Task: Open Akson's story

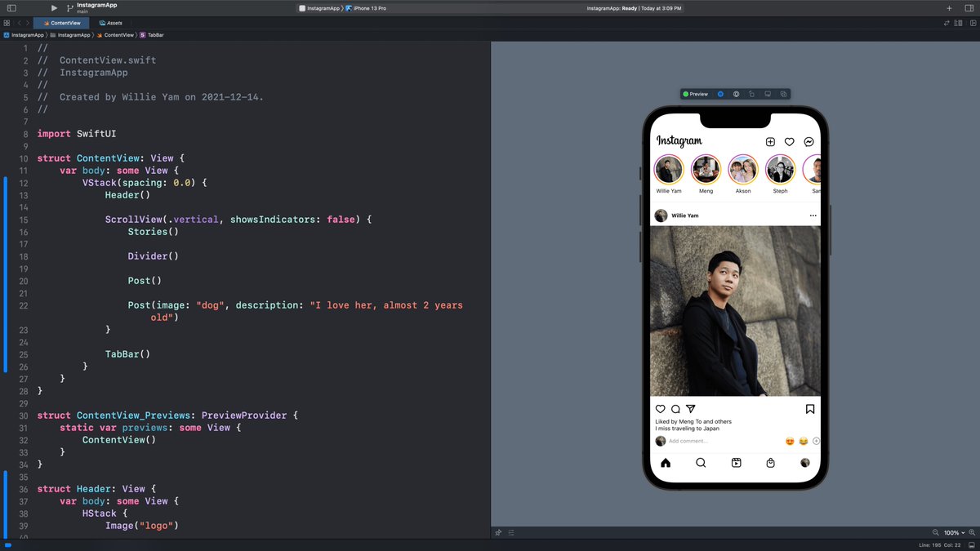Action: click(x=743, y=170)
